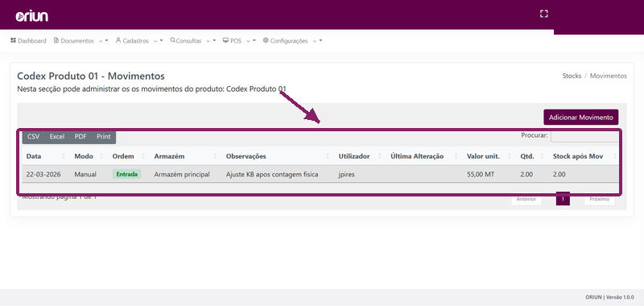Open the POS menu
Screen dimensions: 644x306
pos(236,40)
